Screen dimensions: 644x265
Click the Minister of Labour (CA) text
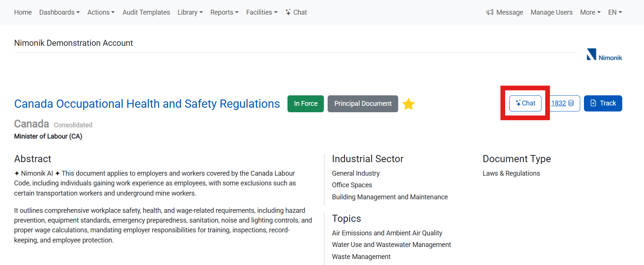point(48,136)
